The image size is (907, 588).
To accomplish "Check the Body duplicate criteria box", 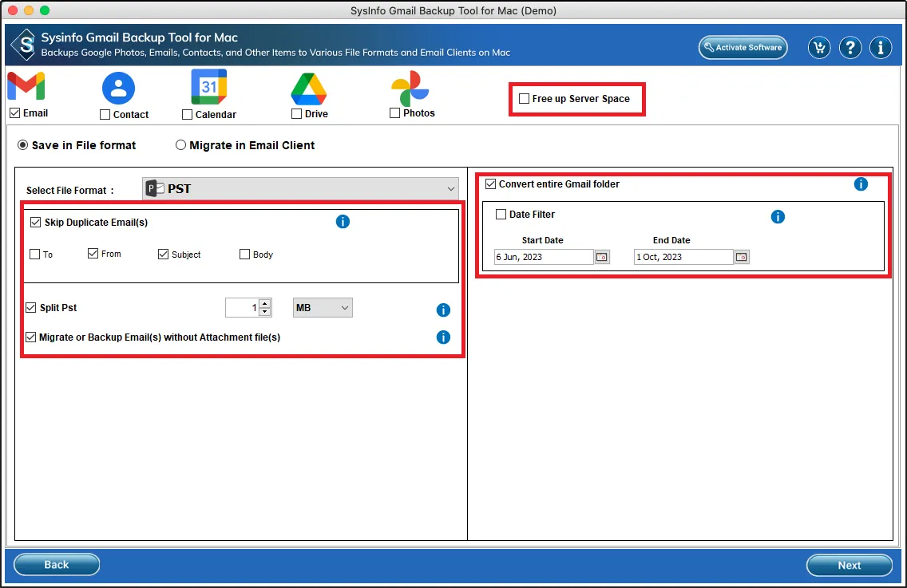I will (245, 255).
